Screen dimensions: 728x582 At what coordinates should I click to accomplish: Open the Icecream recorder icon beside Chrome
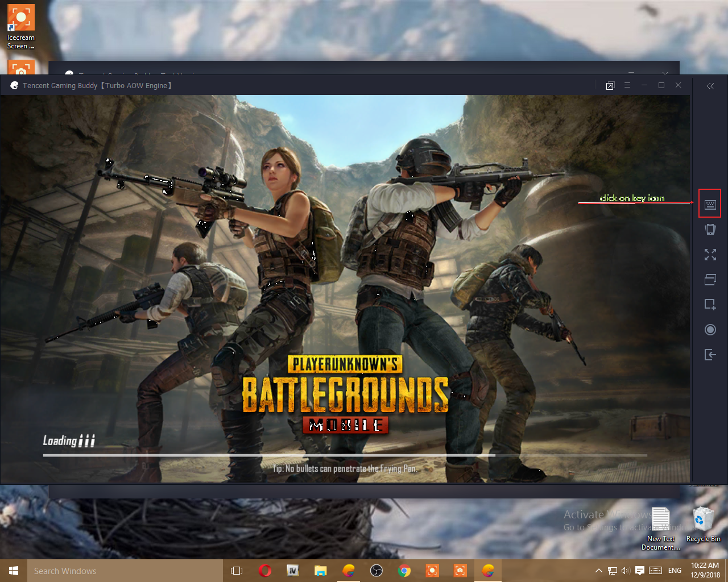pos(432,571)
